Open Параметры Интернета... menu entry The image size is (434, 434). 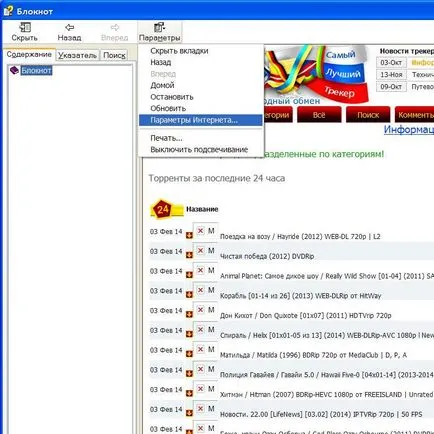[201, 120]
